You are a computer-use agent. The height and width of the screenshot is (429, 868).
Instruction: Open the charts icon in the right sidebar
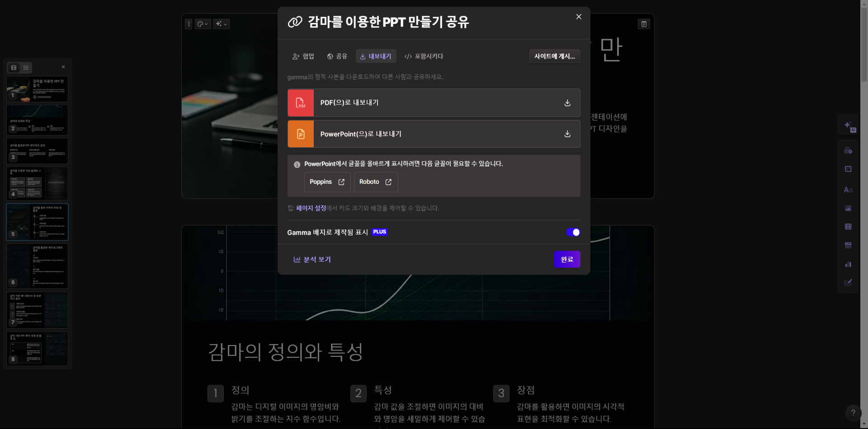pos(848,264)
